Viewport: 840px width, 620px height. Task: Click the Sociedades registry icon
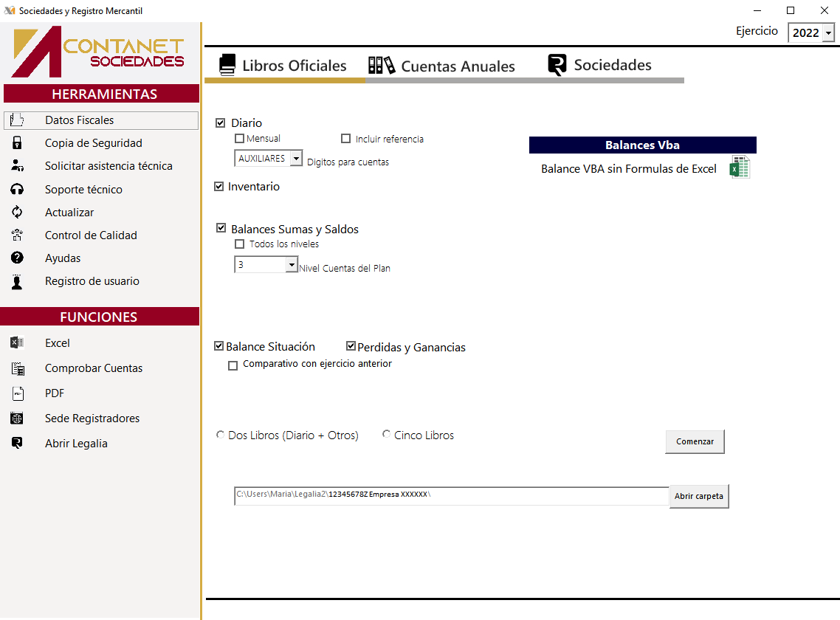(557, 65)
